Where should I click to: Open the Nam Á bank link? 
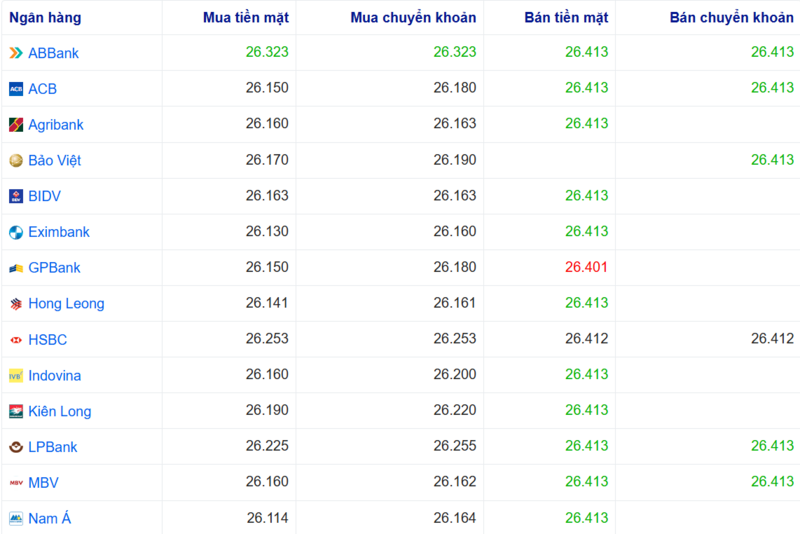(x=49, y=518)
